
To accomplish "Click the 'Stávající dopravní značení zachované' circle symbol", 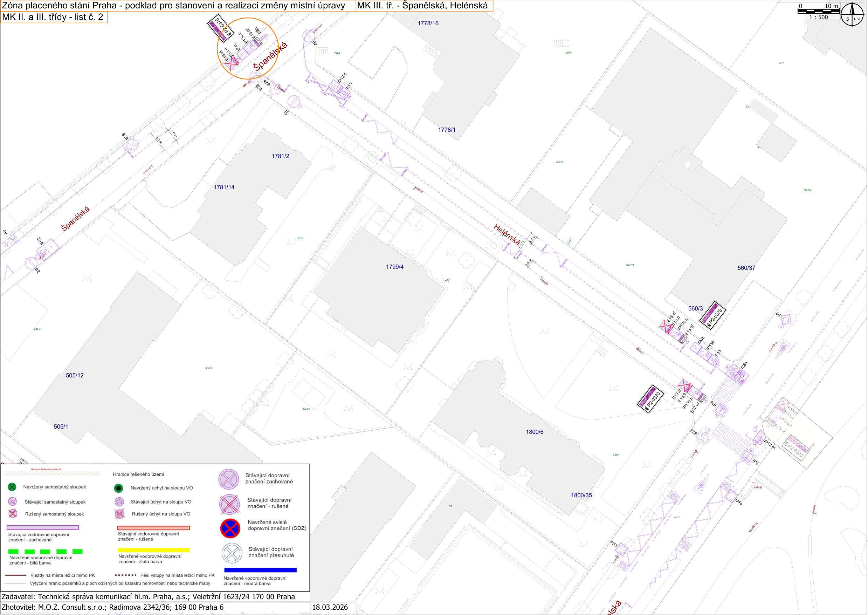I will [x=229, y=479].
